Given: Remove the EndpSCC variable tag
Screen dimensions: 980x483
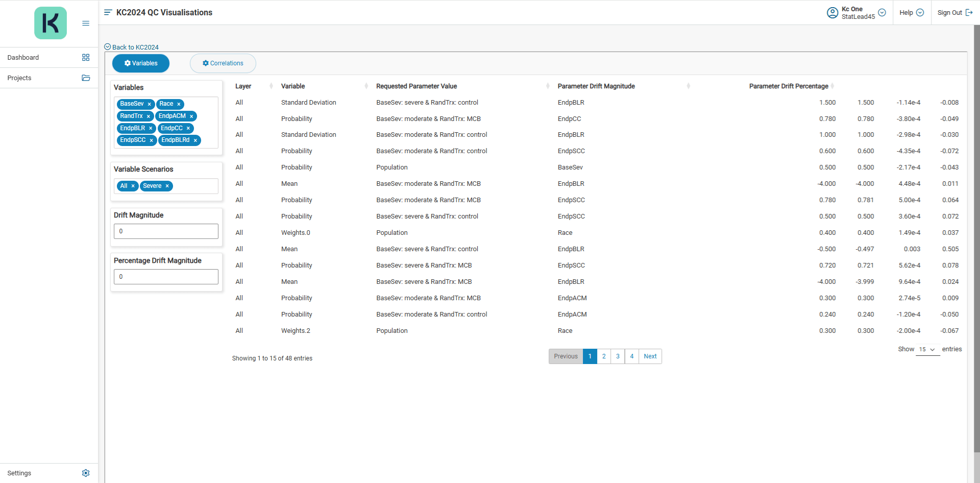Looking at the screenshot, I should (152, 140).
